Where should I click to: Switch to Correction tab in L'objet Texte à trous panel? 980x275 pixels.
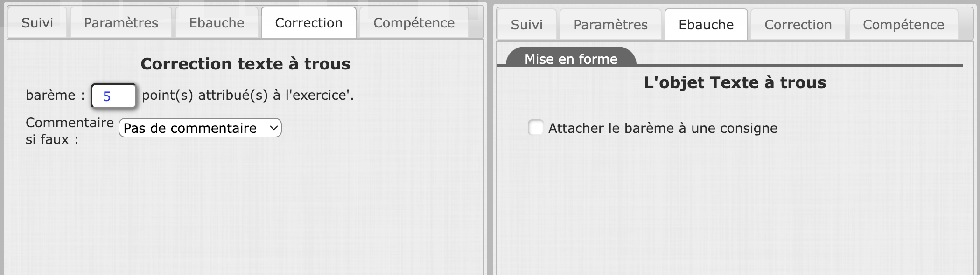click(x=798, y=25)
